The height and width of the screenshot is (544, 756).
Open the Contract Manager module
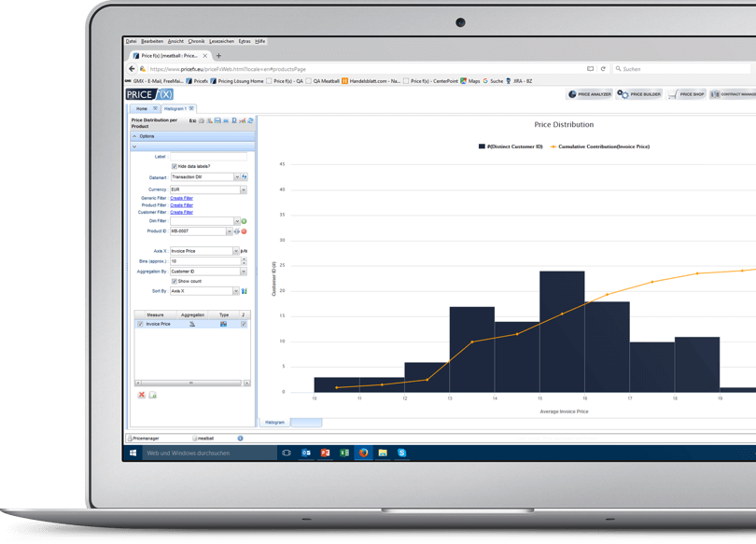pos(733,94)
